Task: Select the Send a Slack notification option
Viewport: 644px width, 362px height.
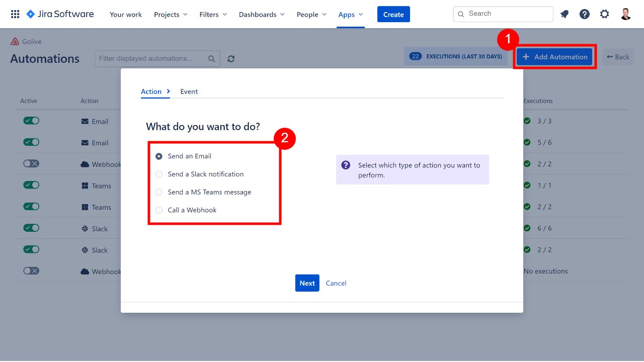Action: click(x=159, y=174)
